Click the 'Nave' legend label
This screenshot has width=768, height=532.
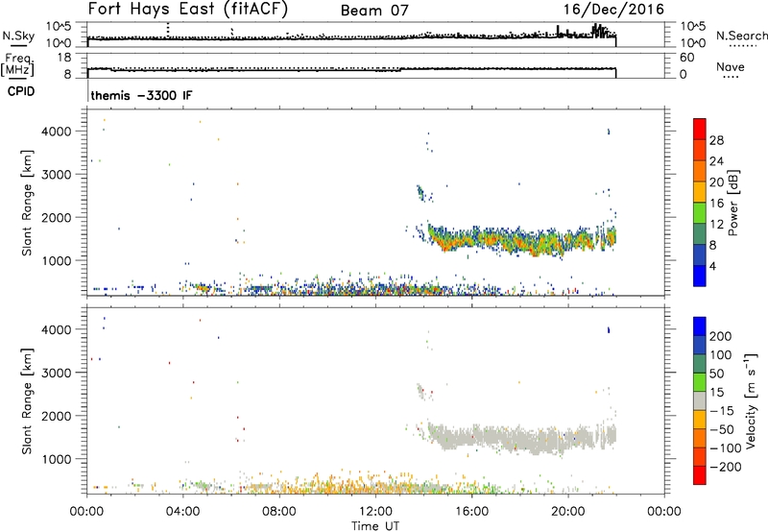tap(730, 66)
